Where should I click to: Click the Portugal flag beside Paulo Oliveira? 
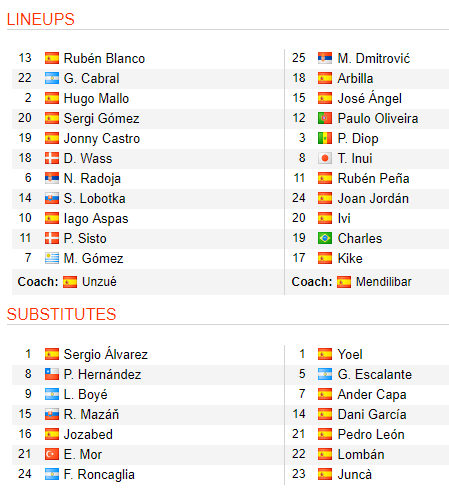(325, 118)
